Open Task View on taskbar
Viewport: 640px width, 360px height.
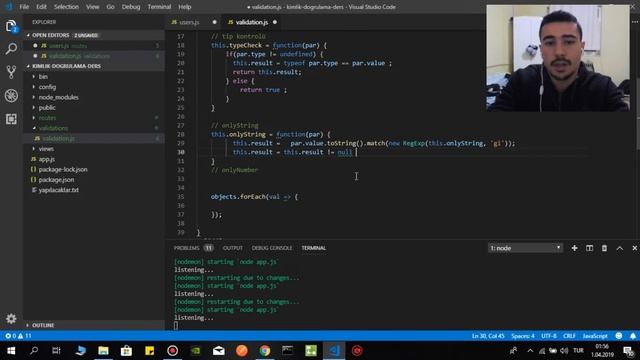[56, 351]
